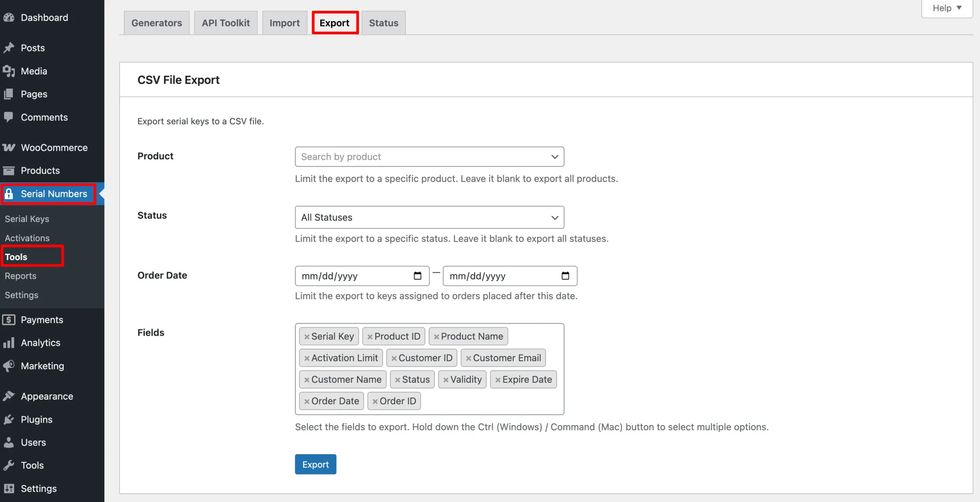Click the Appearance paintbrush icon

click(x=9, y=396)
